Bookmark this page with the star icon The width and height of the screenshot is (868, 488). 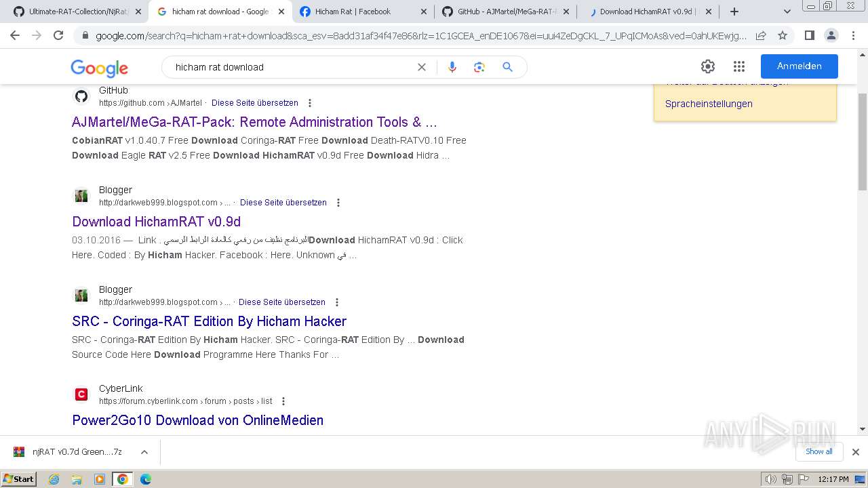tap(783, 35)
